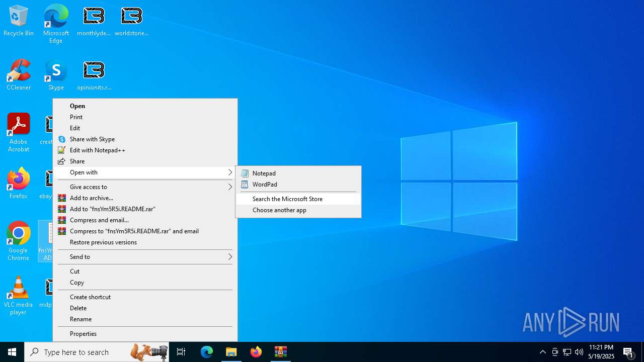Select the monthlyde... desktop file icon
Viewport: 644px width, 362px height.
click(x=94, y=21)
